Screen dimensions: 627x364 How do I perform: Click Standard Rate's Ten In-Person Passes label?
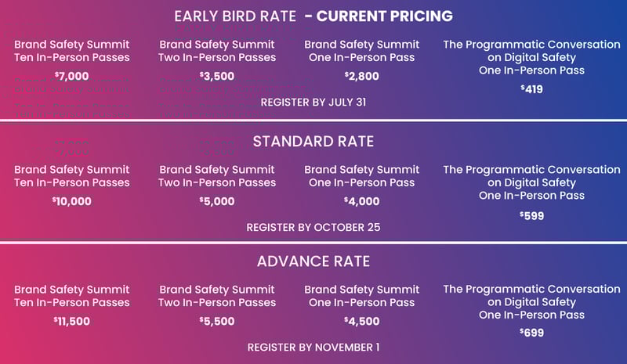tap(72, 182)
